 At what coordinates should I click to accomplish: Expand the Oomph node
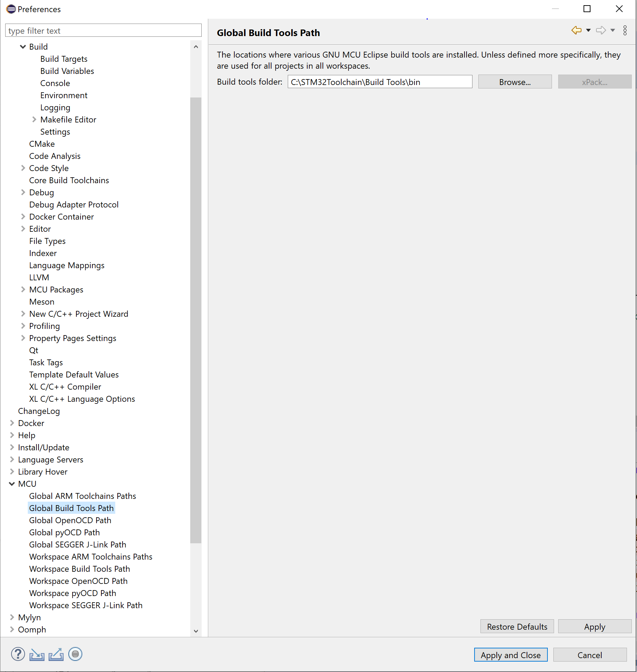point(12,629)
